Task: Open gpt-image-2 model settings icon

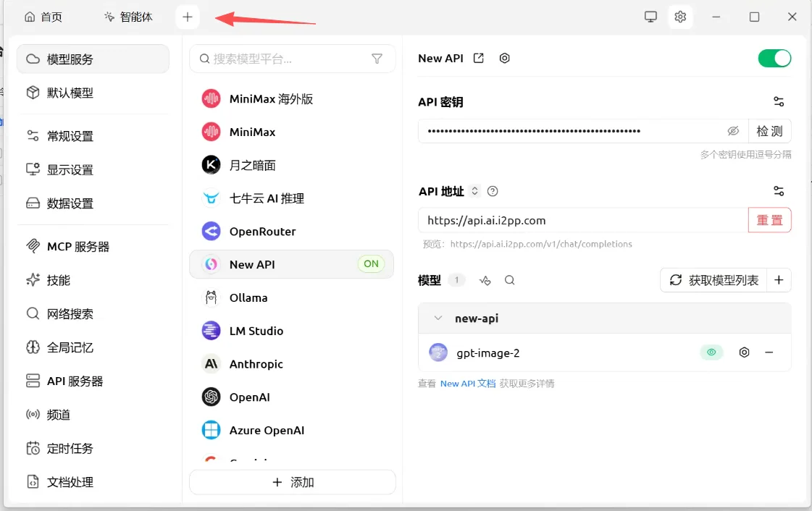Action: click(x=744, y=352)
